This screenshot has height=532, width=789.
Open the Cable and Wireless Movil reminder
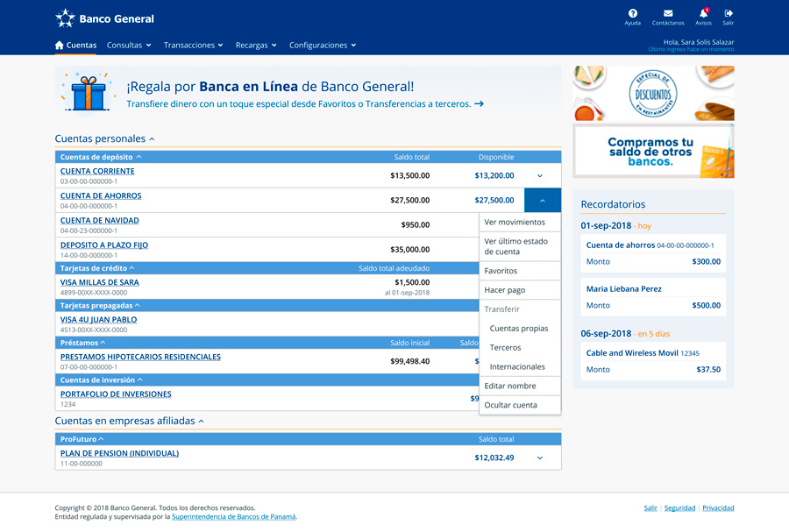click(x=653, y=361)
